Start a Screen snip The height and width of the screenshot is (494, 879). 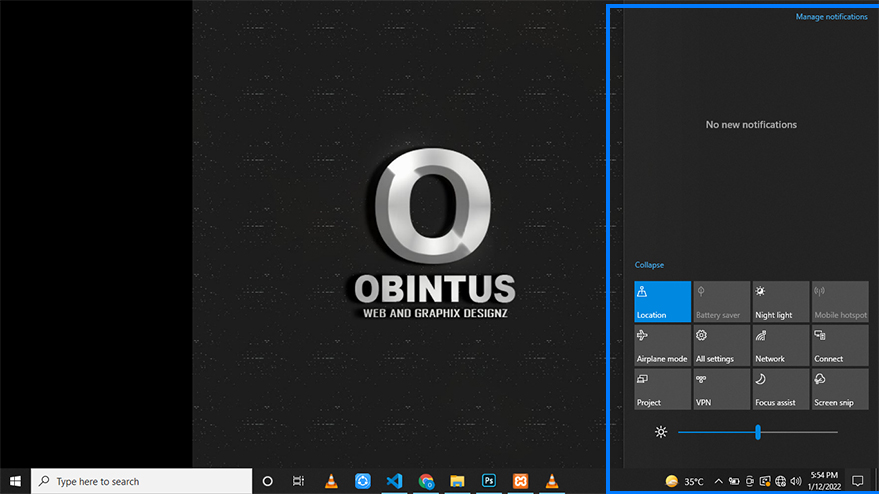839,389
